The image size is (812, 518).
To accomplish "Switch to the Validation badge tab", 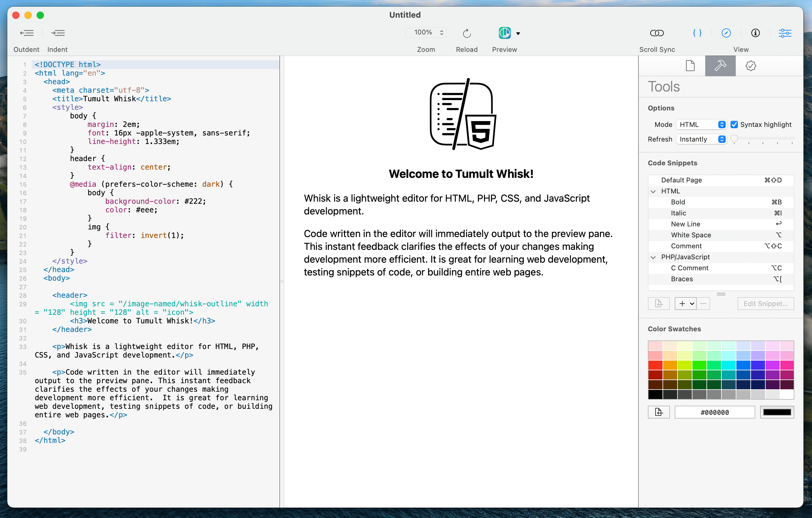I will click(751, 66).
